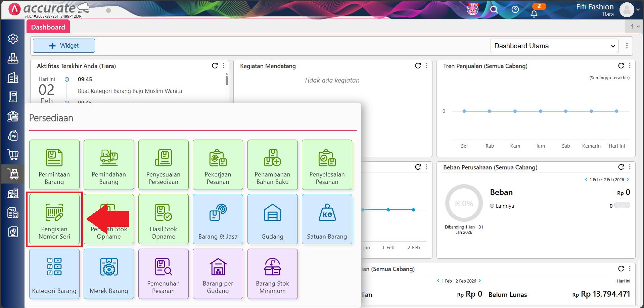Viewport: 644px width, 308px height.
Task: Expand the tab counter dropdown
Action: (635, 26)
